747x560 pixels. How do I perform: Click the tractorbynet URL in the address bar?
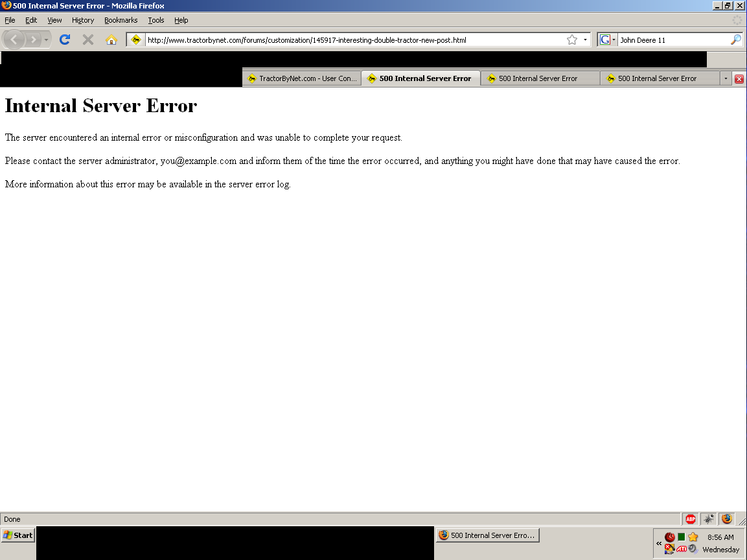pos(307,40)
